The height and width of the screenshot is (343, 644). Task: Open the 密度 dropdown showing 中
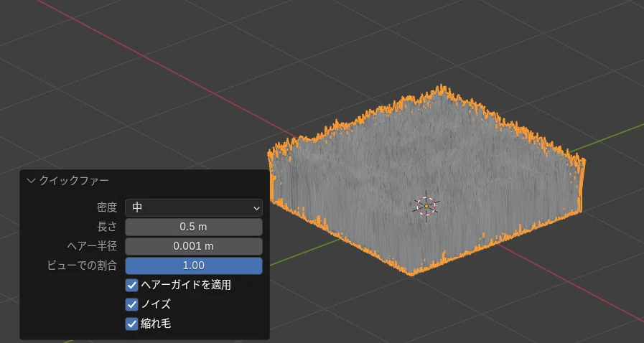click(193, 208)
